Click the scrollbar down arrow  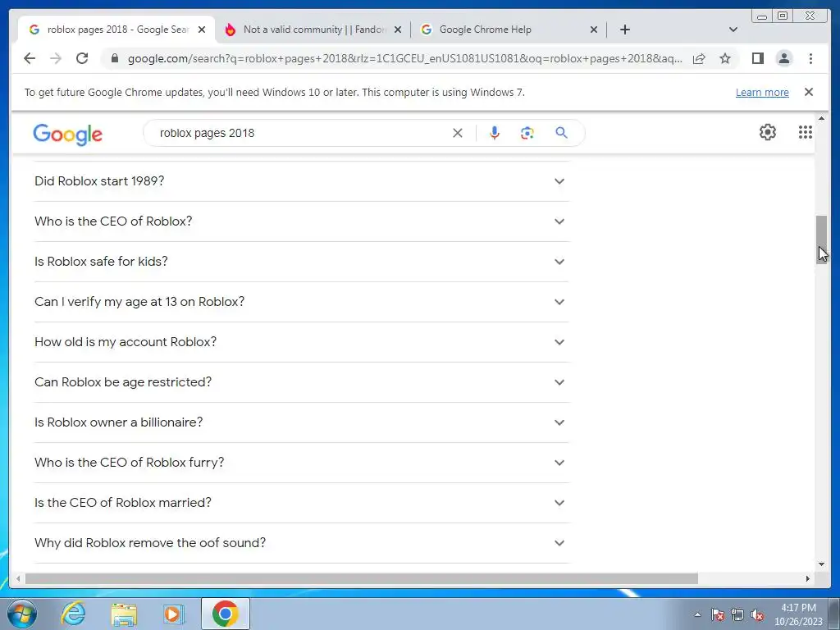click(821, 564)
